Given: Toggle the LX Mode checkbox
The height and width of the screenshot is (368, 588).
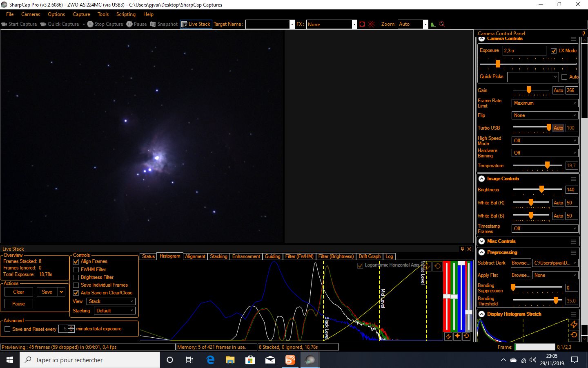Looking at the screenshot, I should (554, 51).
